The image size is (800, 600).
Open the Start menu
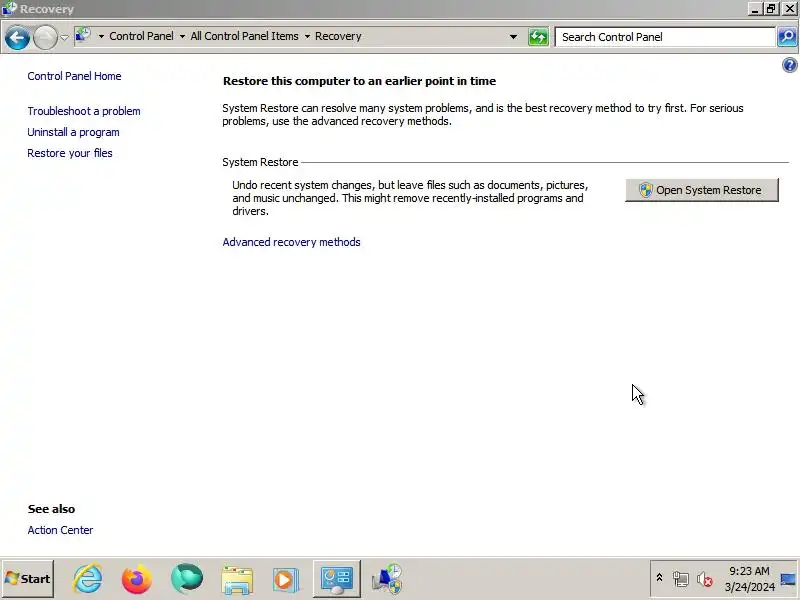point(28,579)
